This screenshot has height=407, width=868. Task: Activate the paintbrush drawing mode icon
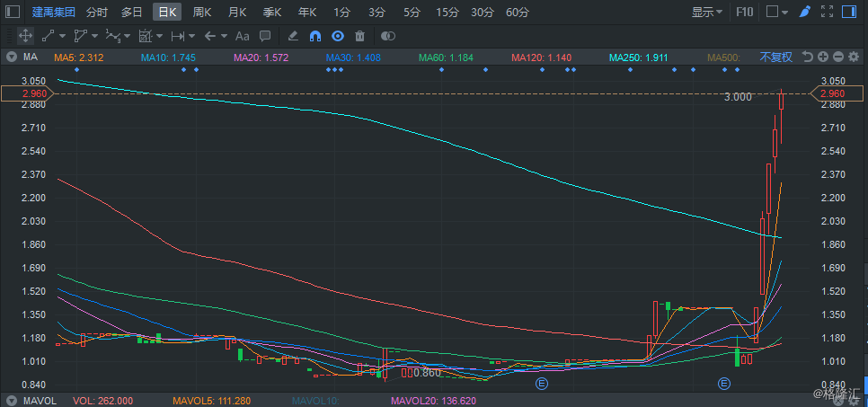pyautogui.click(x=829, y=12)
